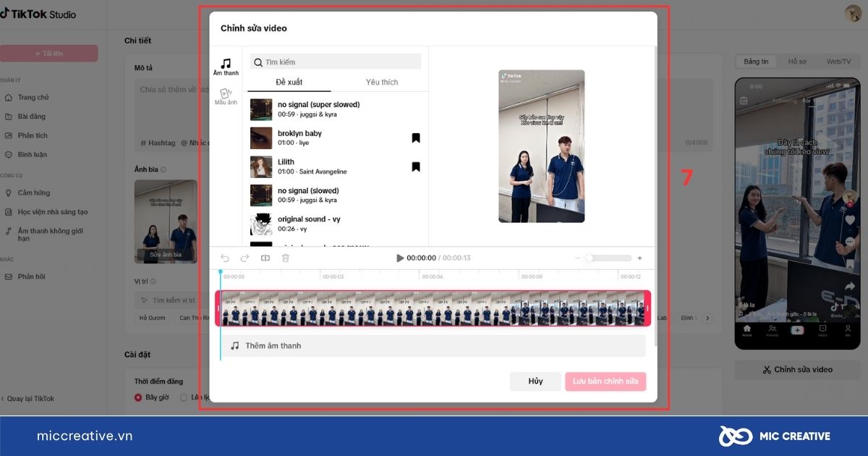Open Bài đăng in sidebar
Image resolution: width=868 pixels, height=456 pixels.
pos(32,117)
